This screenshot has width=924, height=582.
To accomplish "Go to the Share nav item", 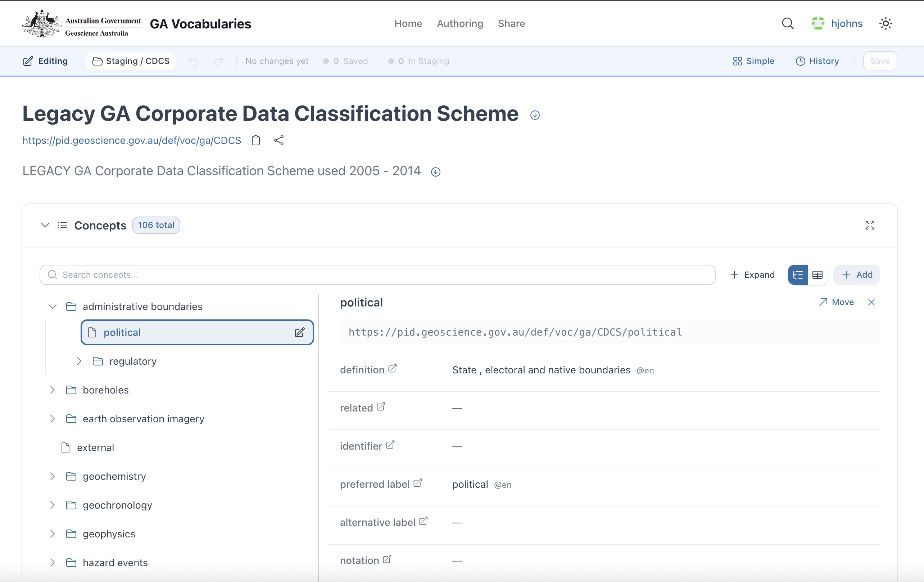I will click(511, 23).
